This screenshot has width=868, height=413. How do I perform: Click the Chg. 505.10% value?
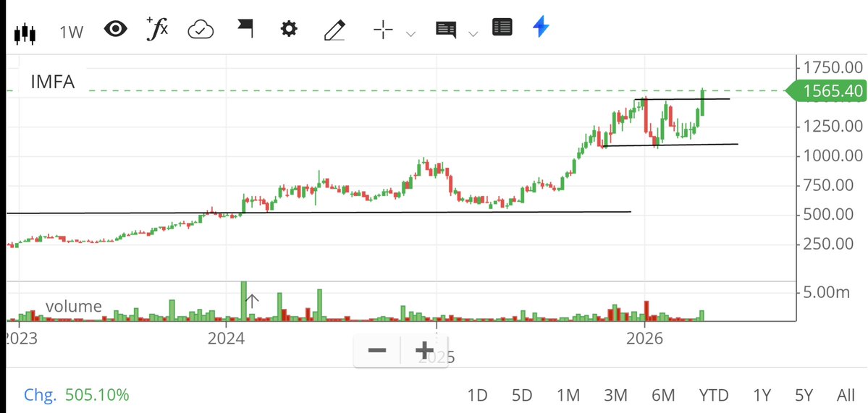(77, 395)
